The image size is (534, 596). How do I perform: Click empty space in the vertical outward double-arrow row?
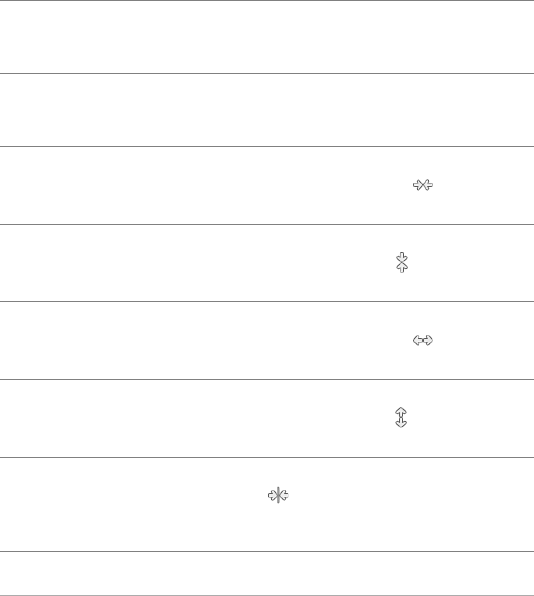pyautogui.click(x=190, y=418)
